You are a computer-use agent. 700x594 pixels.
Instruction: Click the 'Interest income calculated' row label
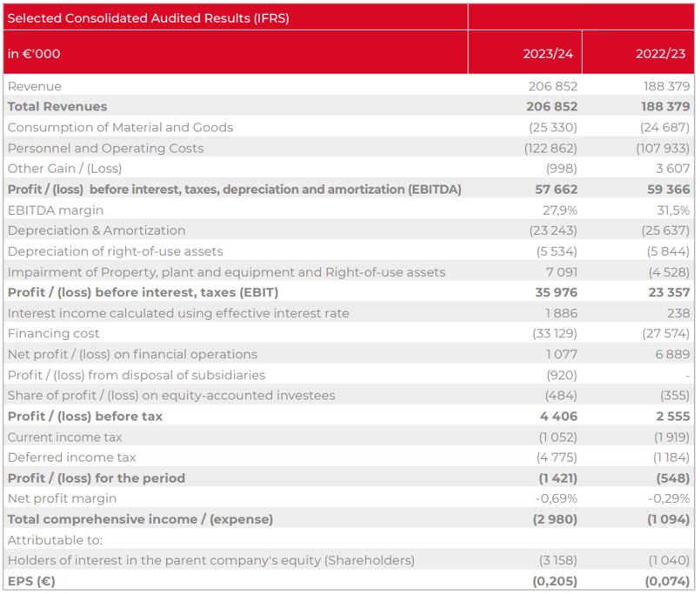(x=178, y=314)
